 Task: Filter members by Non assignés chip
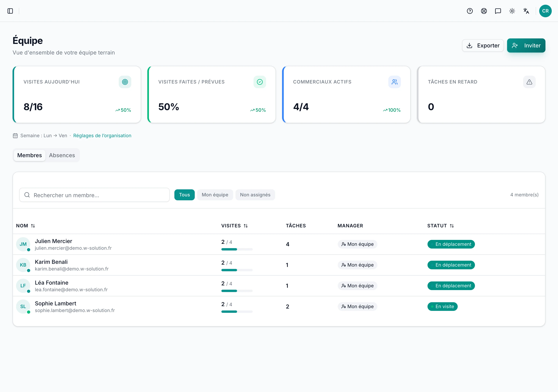pyautogui.click(x=255, y=195)
